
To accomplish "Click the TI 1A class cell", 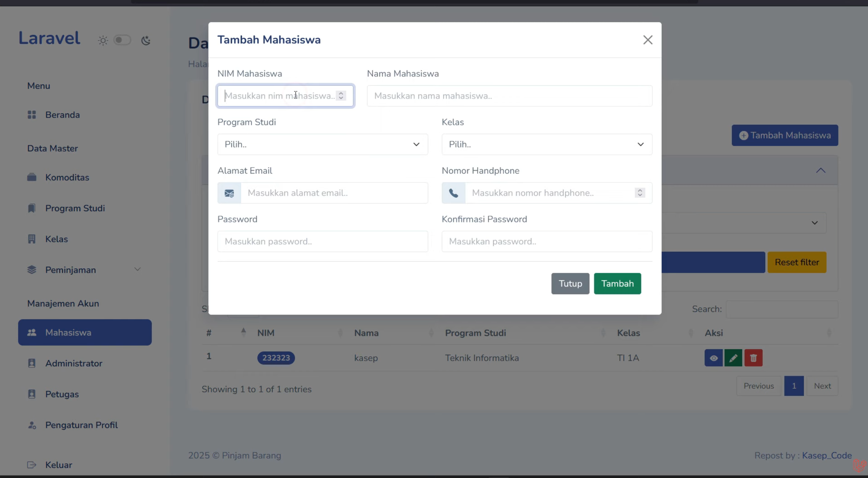I will (x=628, y=358).
